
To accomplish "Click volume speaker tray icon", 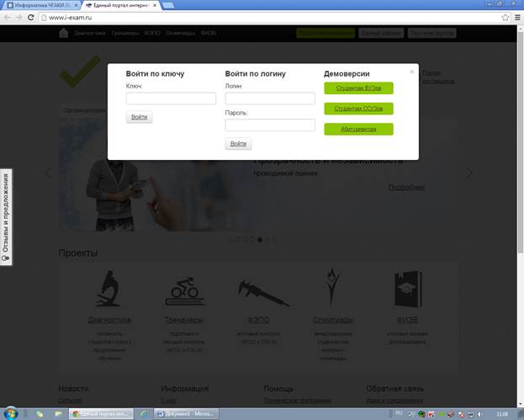I will pos(480,414).
